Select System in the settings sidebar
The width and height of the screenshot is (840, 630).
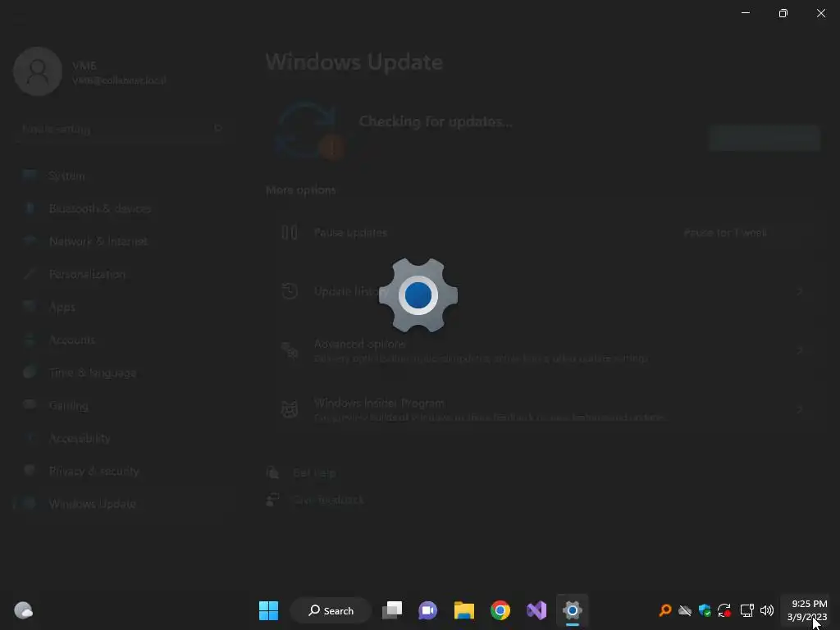(123, 176)
